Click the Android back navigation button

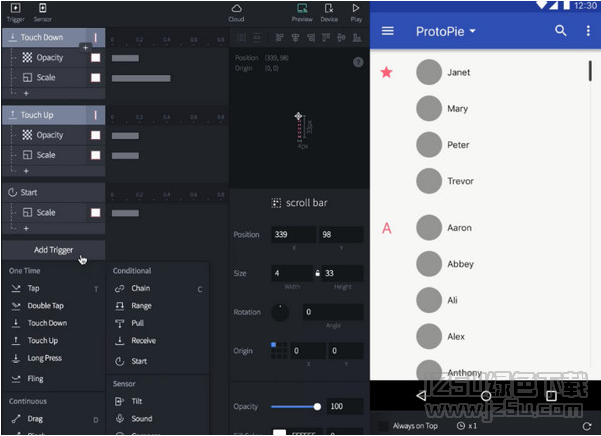(421, 395)
